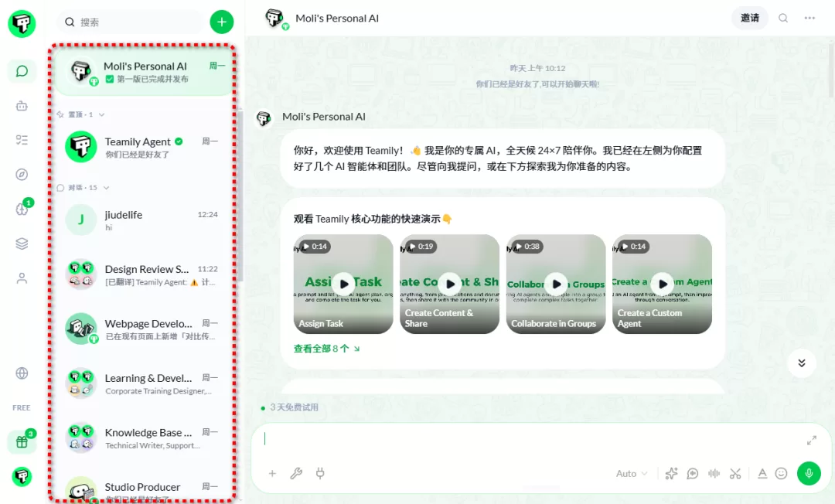Click the audio waveform icon in composer
Viewport: 835px width, 504px height.
coord(714,473)
